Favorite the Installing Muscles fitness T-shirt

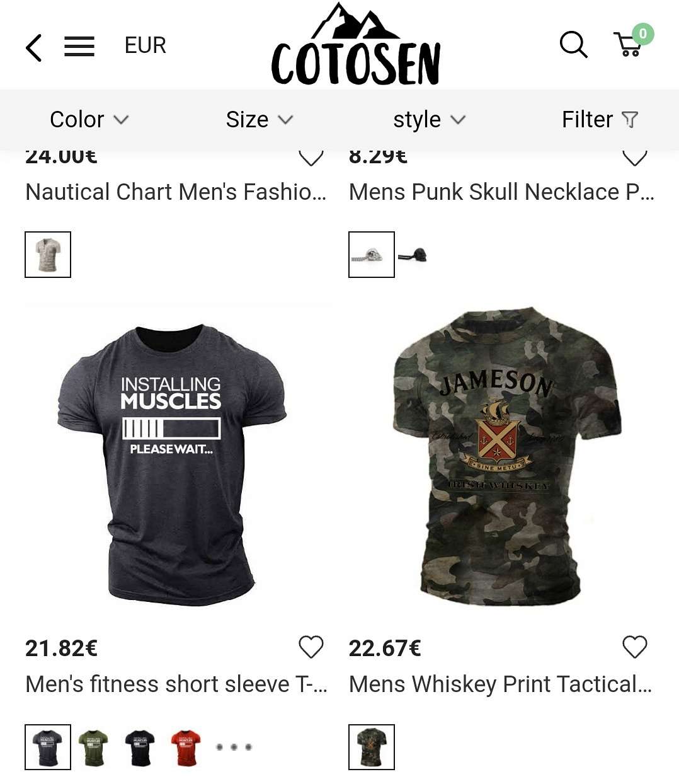[x=311, y=647]
